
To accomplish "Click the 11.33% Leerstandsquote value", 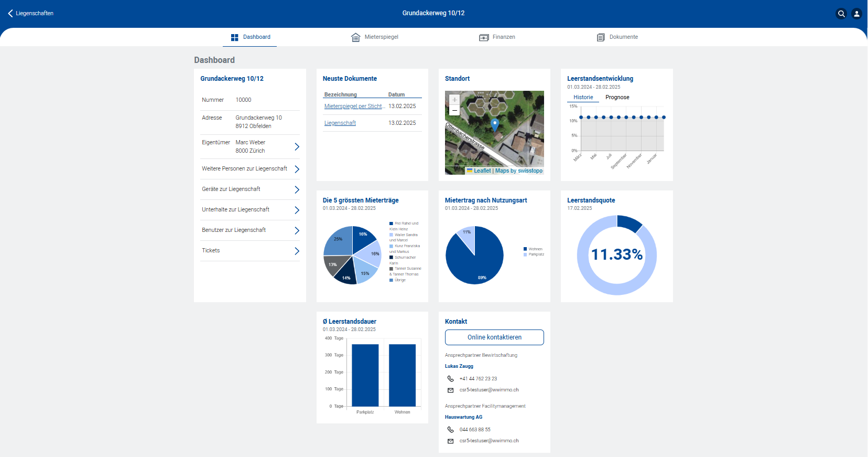I will click(x=617, y=255).
